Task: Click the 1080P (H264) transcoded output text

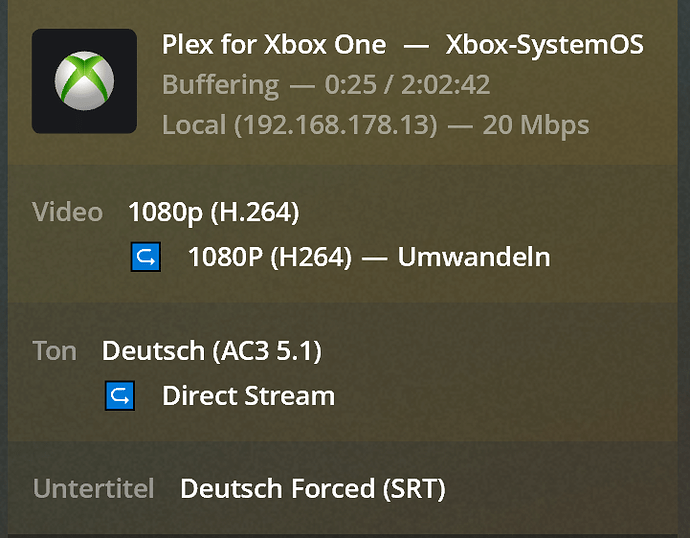Action: click(269, 257)
